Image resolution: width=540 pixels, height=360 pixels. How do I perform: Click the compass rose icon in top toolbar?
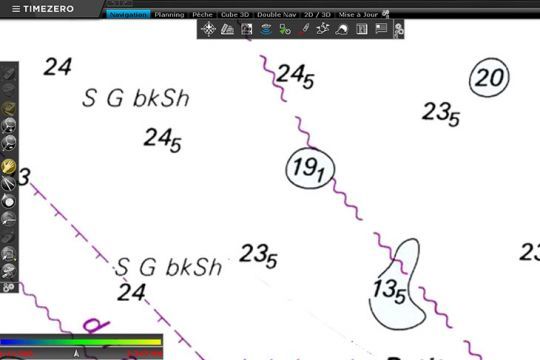208,29
